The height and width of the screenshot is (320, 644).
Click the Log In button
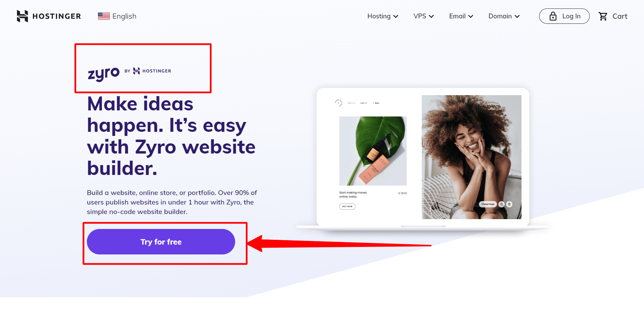564,16
